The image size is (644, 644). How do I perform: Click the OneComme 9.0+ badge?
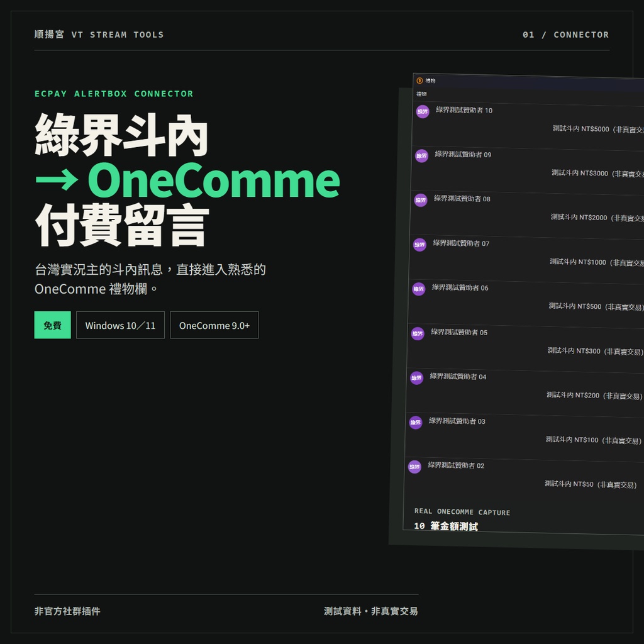click(x=214, y=325)
